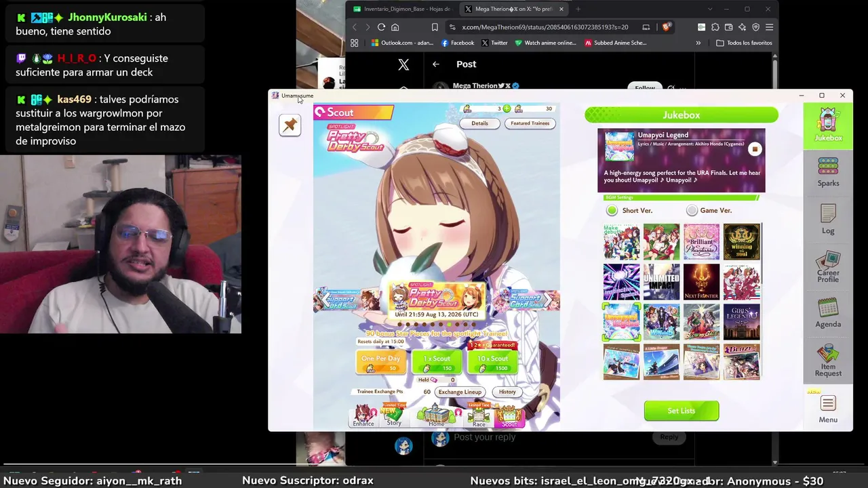Open the Twitter bookmark
This screenshot has height=488, width=868.
tap(494, 43)
